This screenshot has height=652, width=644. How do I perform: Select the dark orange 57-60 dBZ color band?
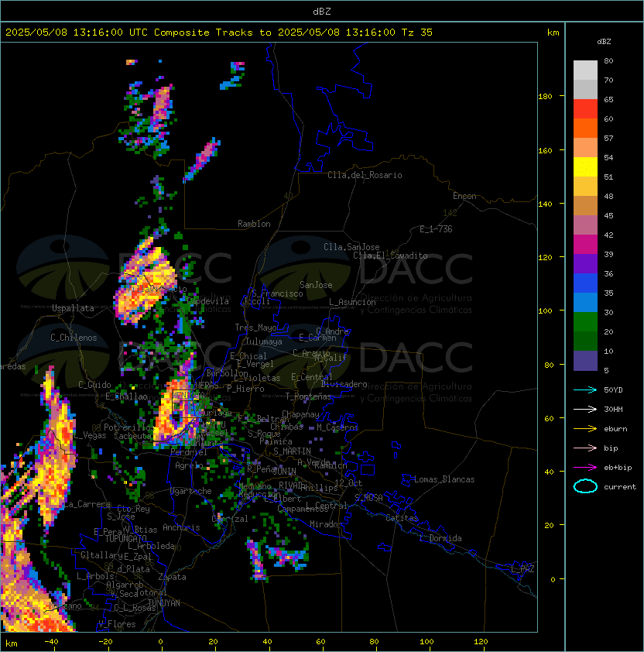(585, 129)
